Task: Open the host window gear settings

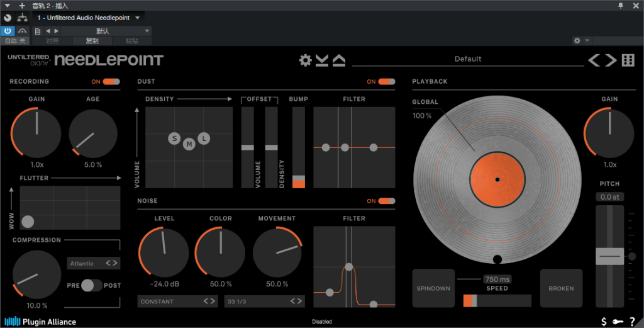Action: coord(577,41)
